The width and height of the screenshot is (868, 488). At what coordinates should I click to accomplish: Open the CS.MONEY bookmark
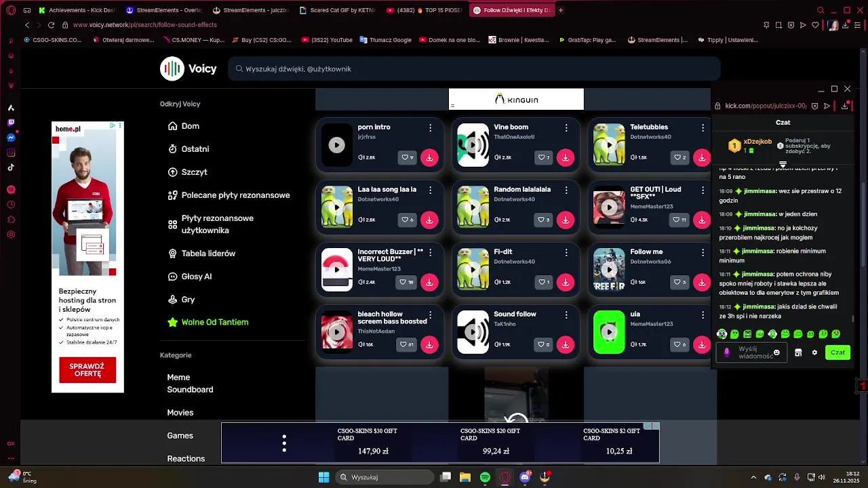[193, 40]
